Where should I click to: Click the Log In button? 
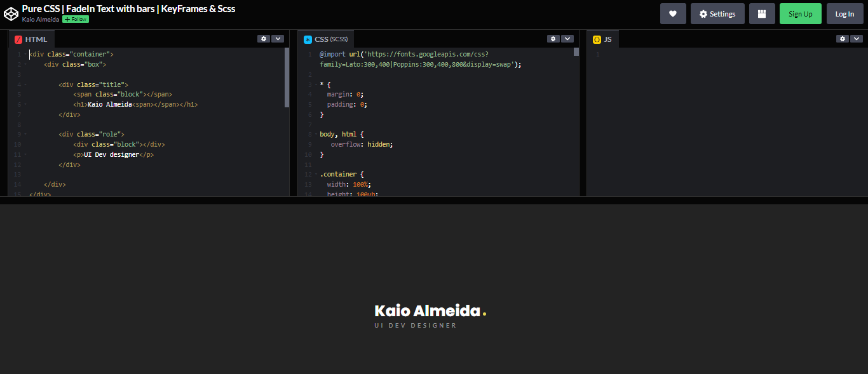point(844,13)
